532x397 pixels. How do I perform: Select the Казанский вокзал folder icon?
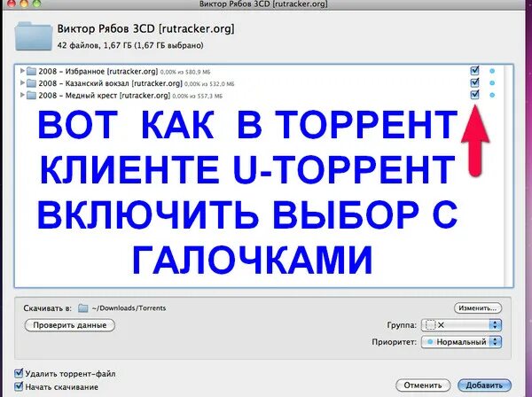tap(32, 83)
